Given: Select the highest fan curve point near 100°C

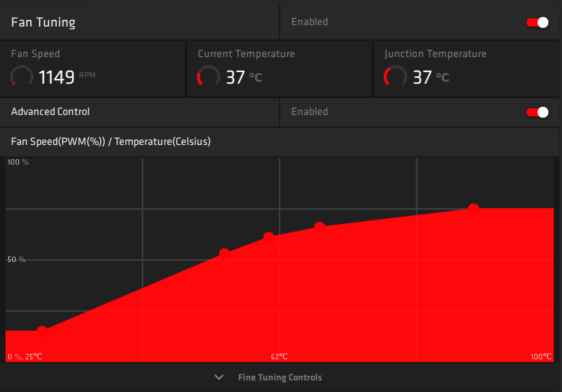Looking at the screenshot, I should point(474,208).
